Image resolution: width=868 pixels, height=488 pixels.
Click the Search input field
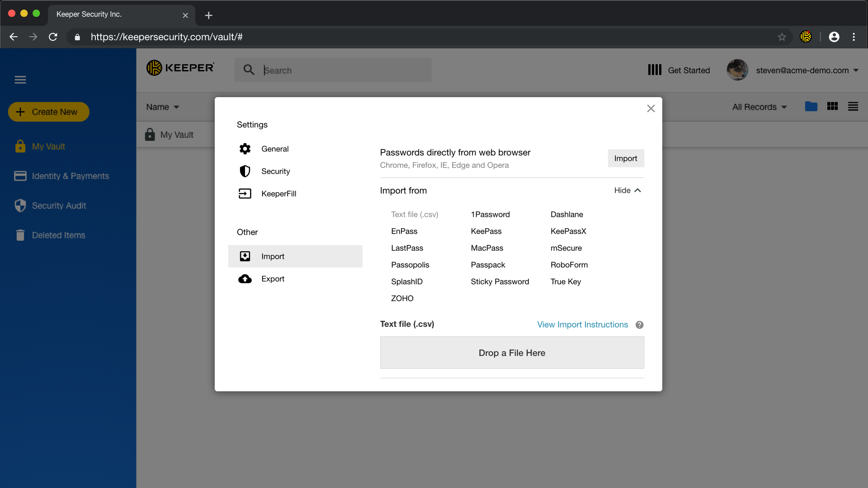333,70
